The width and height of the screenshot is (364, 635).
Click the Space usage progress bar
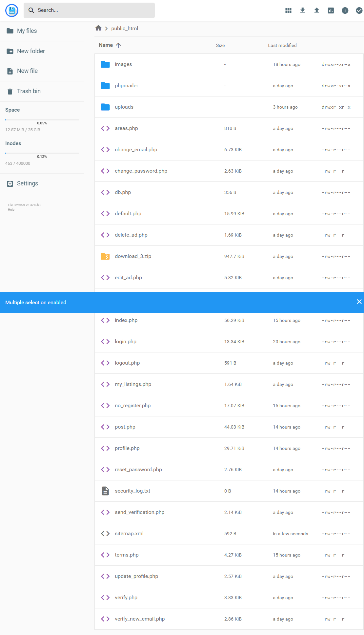tap(42, 120)
